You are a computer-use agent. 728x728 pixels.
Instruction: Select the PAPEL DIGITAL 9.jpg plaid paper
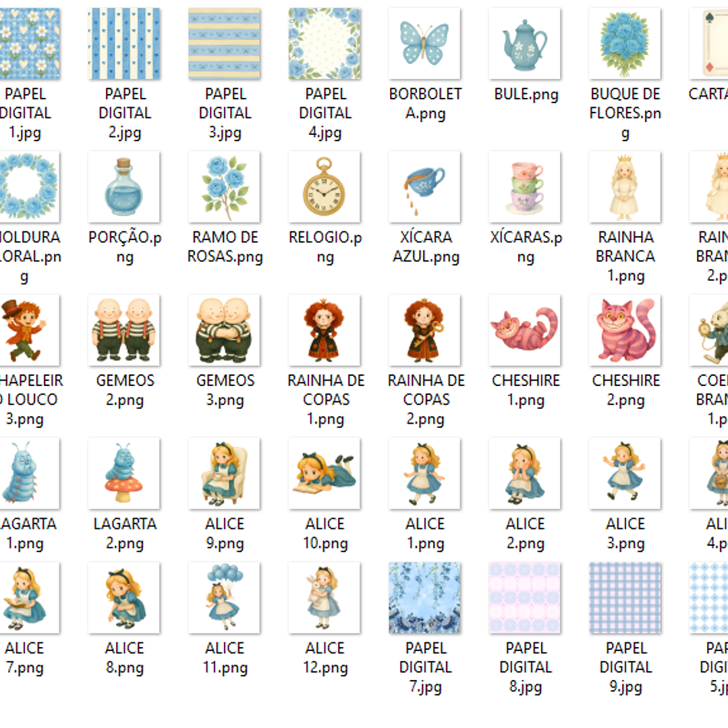pos(625,598)
